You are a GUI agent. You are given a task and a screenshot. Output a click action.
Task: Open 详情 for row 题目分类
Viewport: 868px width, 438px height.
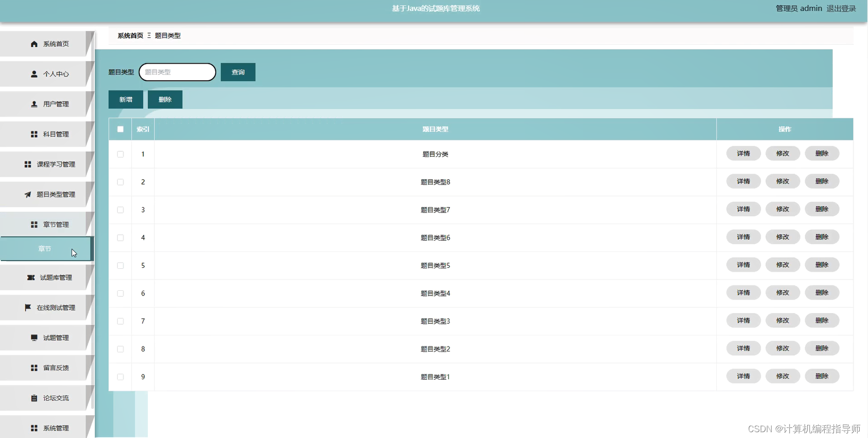pyautogui.click(x=744, y=154)
